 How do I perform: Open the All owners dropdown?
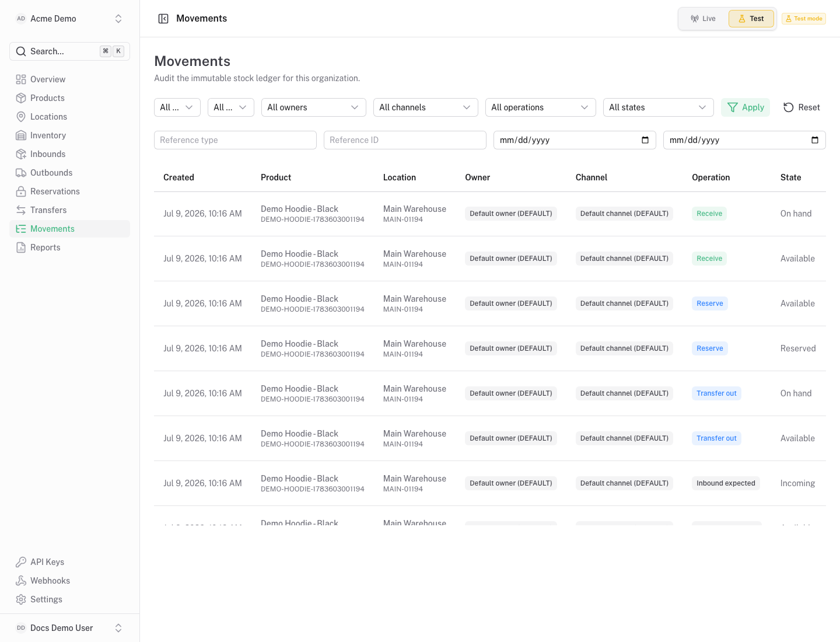coord(314,107)
